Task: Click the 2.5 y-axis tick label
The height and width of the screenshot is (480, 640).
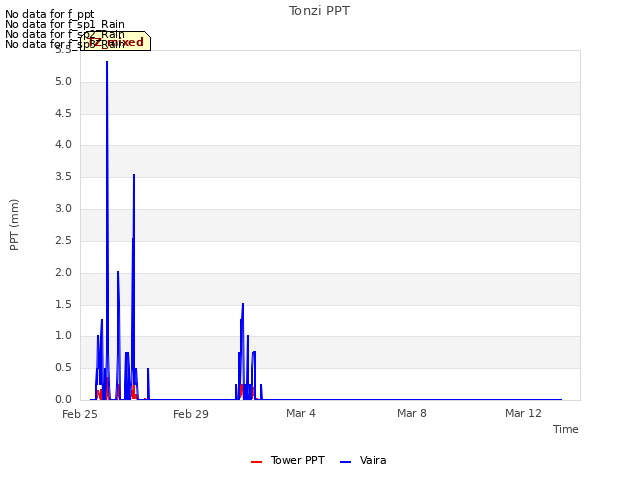Action: pos(63,240)
